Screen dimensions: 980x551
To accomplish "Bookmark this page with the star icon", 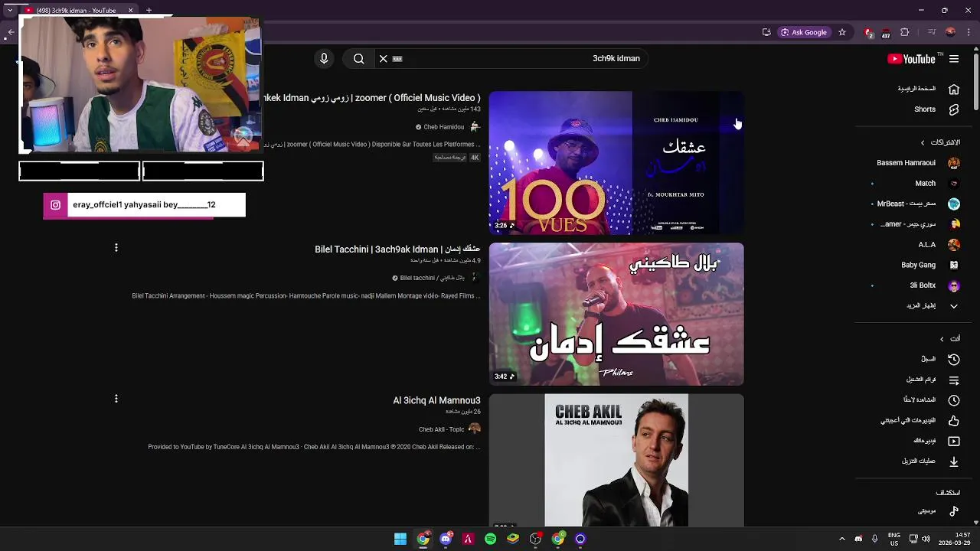I will [842, 32].
